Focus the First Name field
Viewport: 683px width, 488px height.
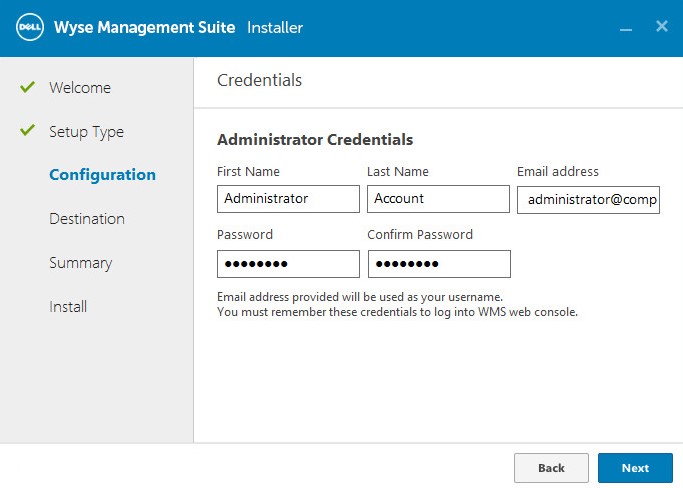(x=288, y=199)
